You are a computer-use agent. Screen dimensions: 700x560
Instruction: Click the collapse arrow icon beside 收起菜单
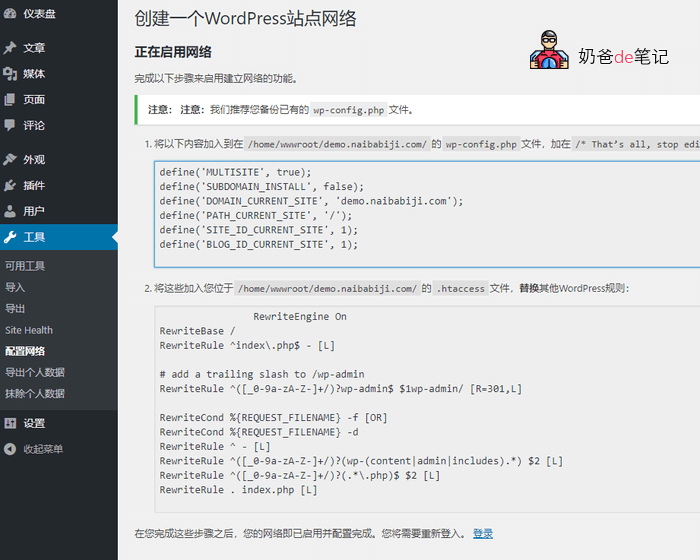pos(10,449)
